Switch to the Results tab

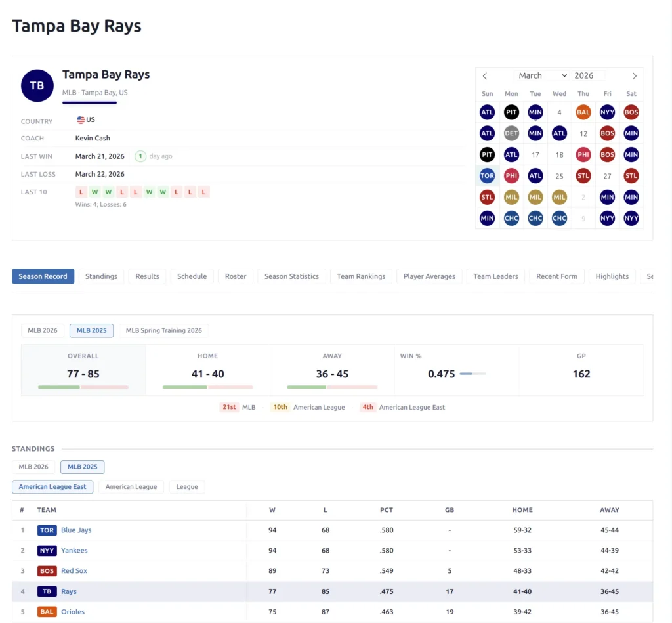coord(148,276)
